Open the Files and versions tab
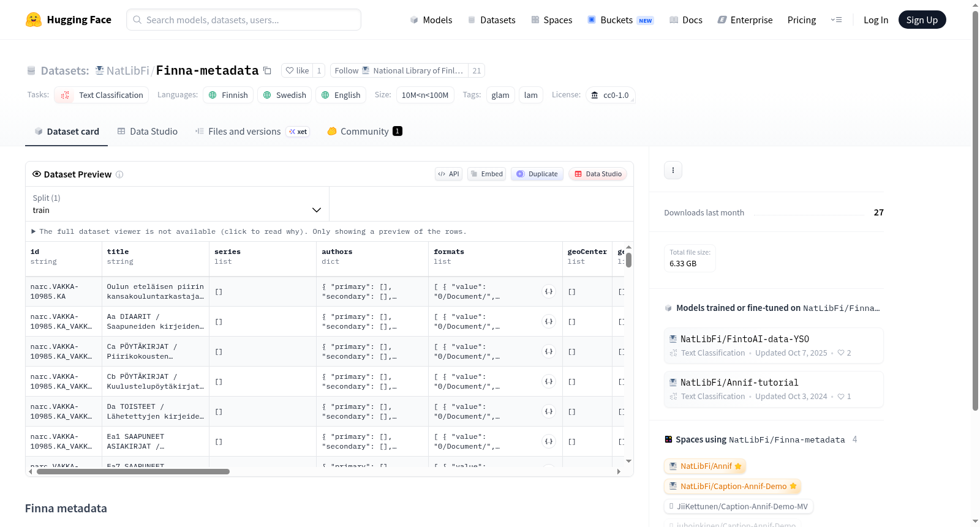Viewport: 980px width, 527px height. (252, 131)
